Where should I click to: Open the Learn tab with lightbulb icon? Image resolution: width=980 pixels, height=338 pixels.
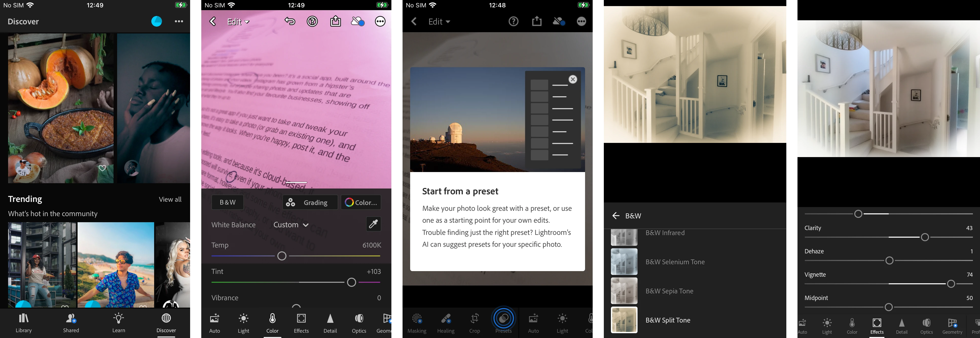(119, 323)
